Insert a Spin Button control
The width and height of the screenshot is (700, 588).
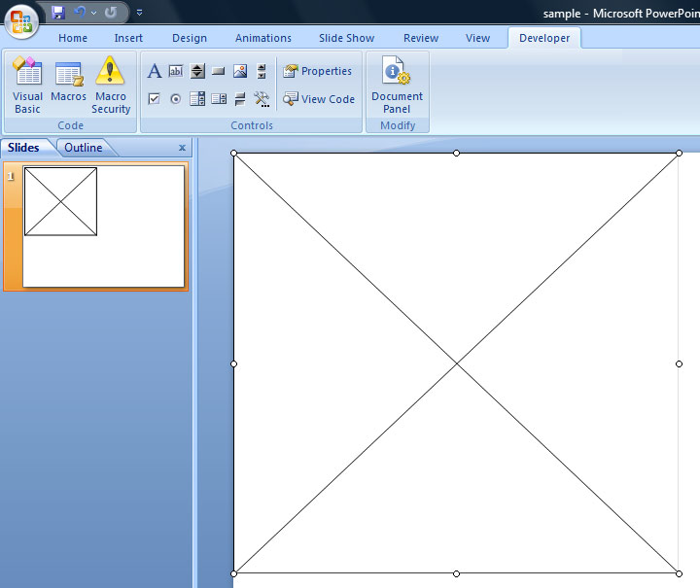click(197, 71)
